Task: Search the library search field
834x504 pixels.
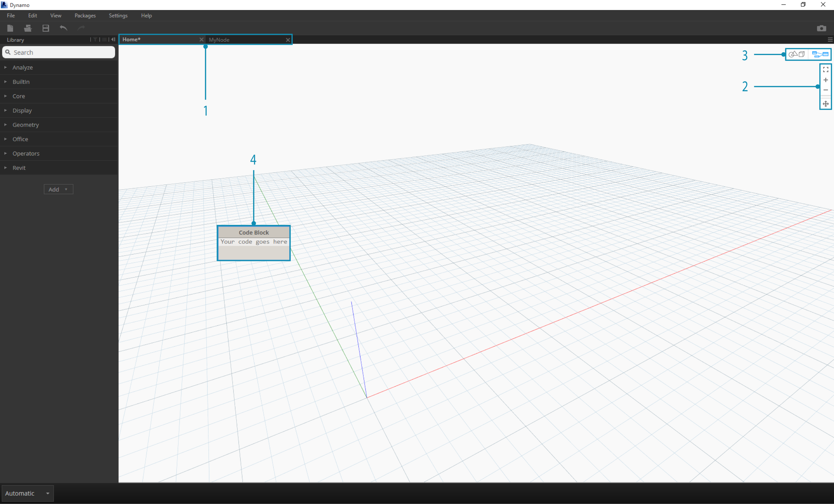Action: click(59, 53)
